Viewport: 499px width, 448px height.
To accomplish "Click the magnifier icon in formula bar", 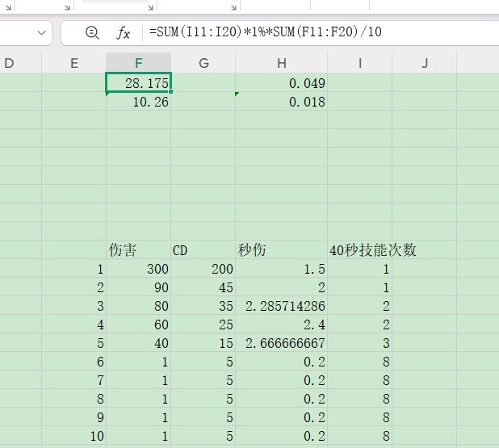I will (92, 33).
